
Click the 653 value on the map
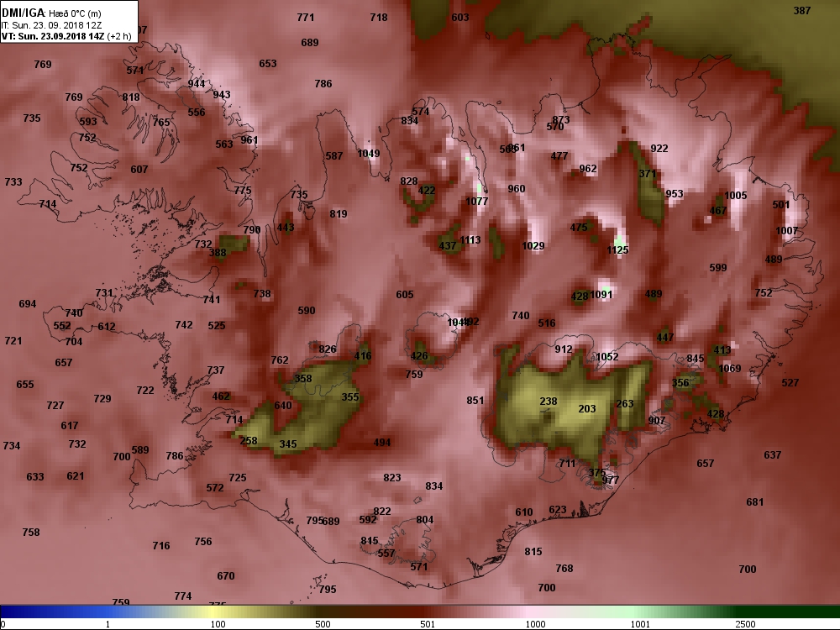268,63
